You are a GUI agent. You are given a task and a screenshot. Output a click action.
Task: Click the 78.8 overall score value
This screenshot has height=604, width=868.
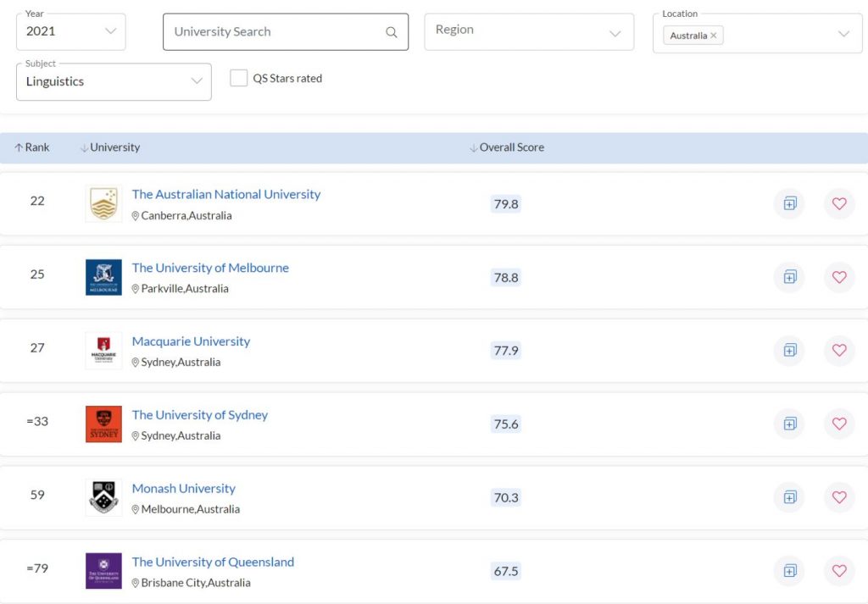[506, 277]
